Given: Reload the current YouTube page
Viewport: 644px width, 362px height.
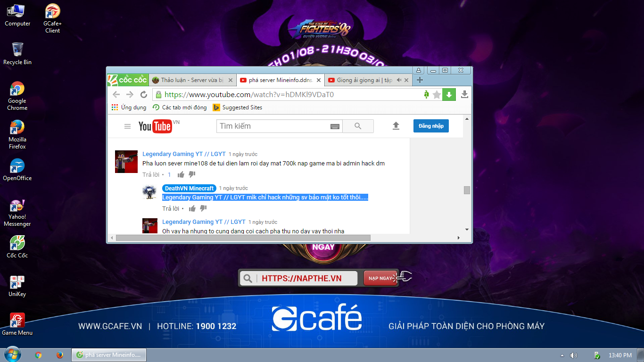Looking at the screenshot, I should coord(144,95).
